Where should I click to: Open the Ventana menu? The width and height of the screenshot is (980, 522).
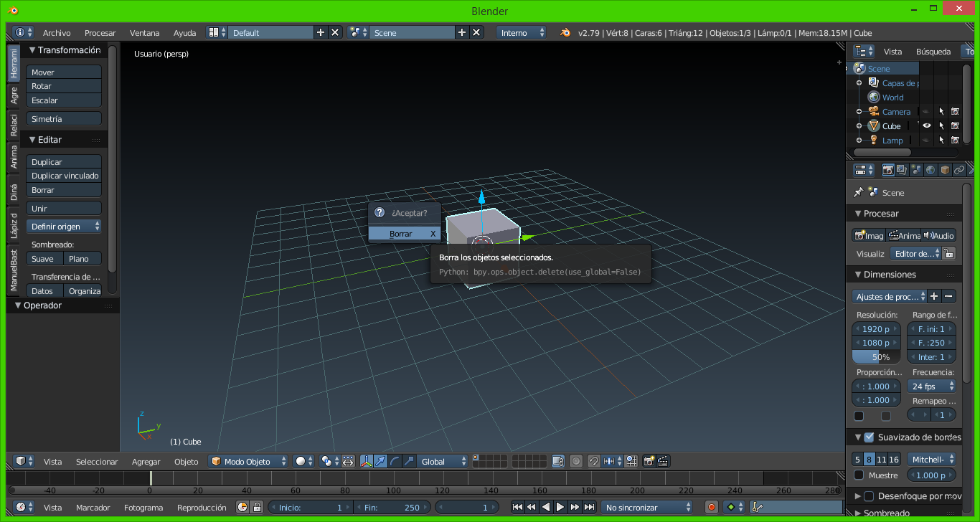point(144,32)
